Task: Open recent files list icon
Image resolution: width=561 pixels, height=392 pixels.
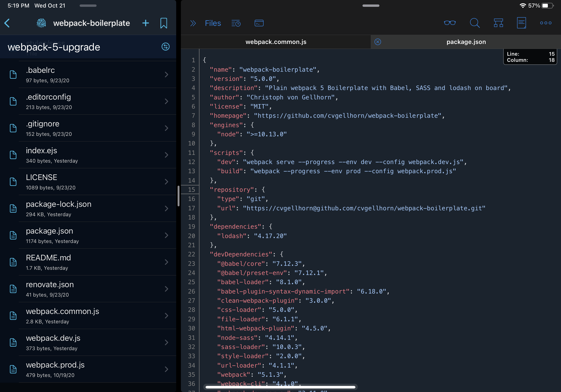Action: click(x=236, y=23)
